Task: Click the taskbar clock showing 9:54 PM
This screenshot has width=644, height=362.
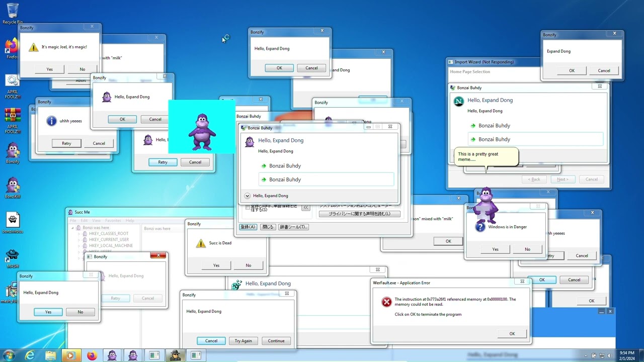Action: [x=627, y=355]
